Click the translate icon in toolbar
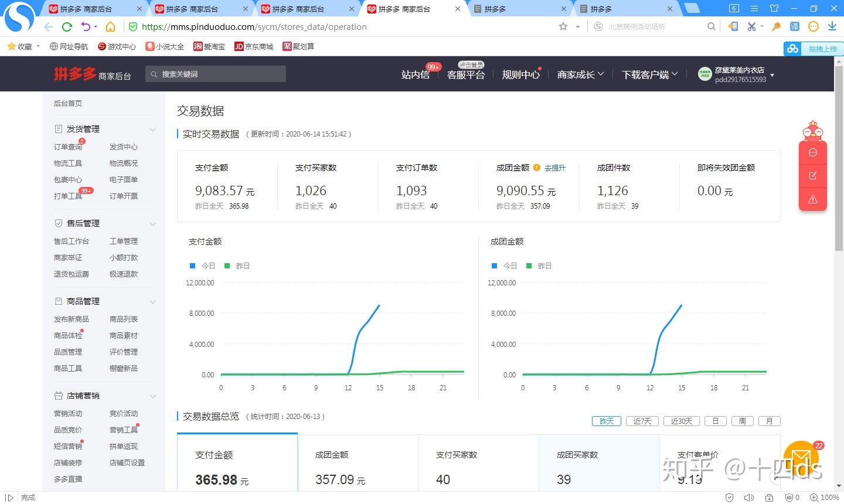The height and width of the screenshot is (504, 844). click(795, 26)
